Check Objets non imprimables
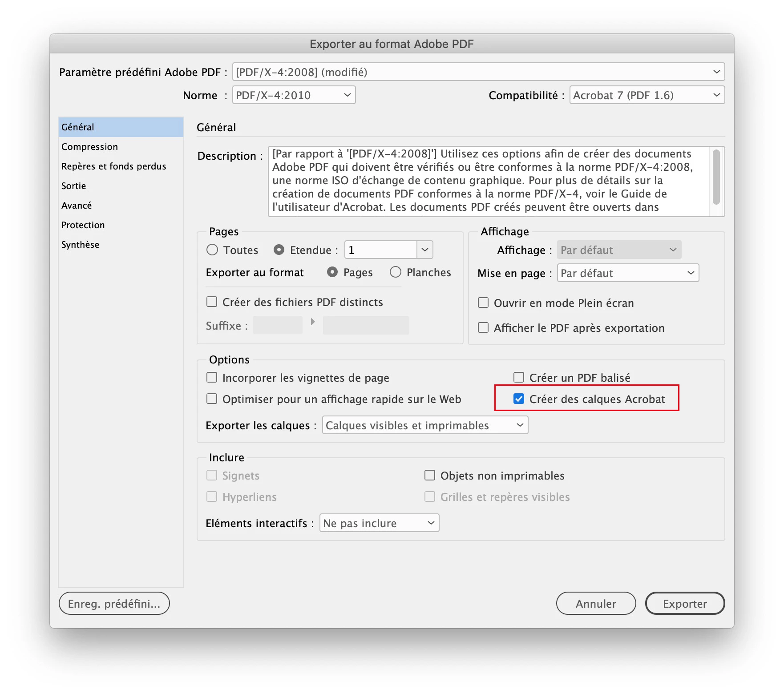 pos(430,475)
